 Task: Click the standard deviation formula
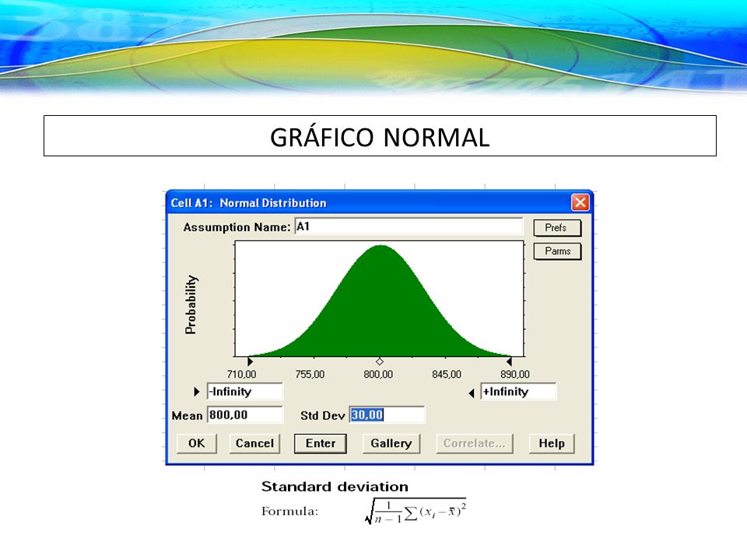pyautogui.click(x=415, y=512)
